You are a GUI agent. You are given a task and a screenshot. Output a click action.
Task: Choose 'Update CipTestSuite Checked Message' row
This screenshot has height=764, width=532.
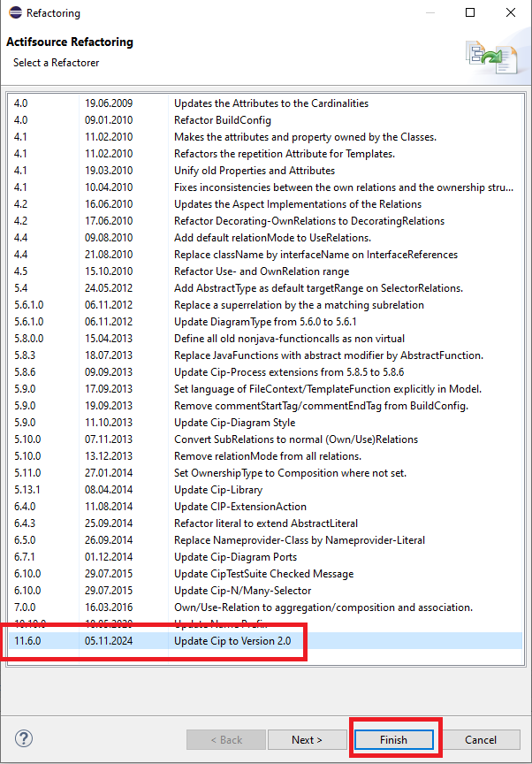(263, 574)
